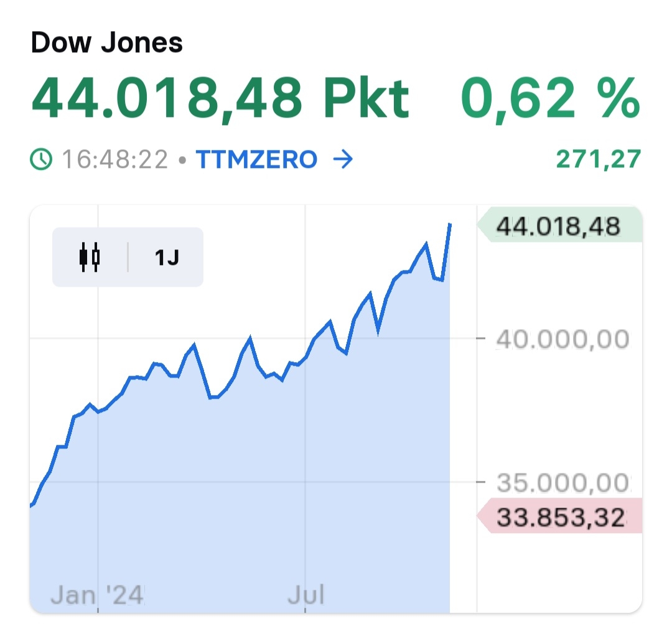Select the Jan '24 date label

tap(96, 595)
